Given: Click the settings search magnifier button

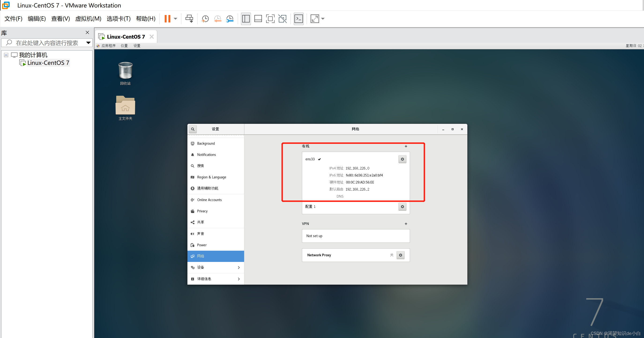Looking at the screenshot, I should point(193,129).
